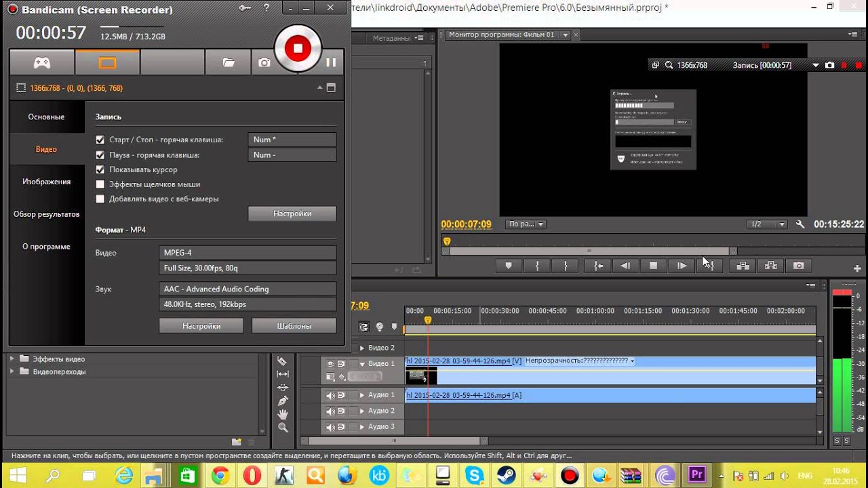Screen dimensions: 868x488
Task: Take a Bandicam screenshot with the camera icon
Action: (264, 62)
